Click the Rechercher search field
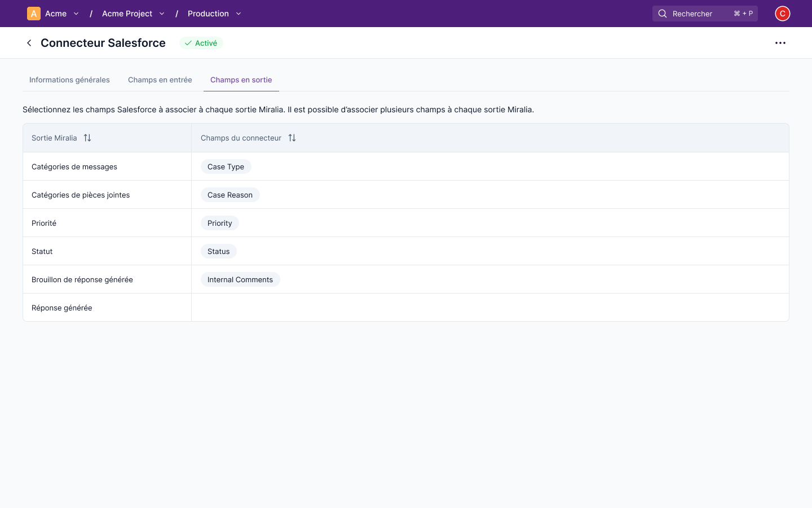Viewport: 812px width, 508px height. [x=705, y=14]
